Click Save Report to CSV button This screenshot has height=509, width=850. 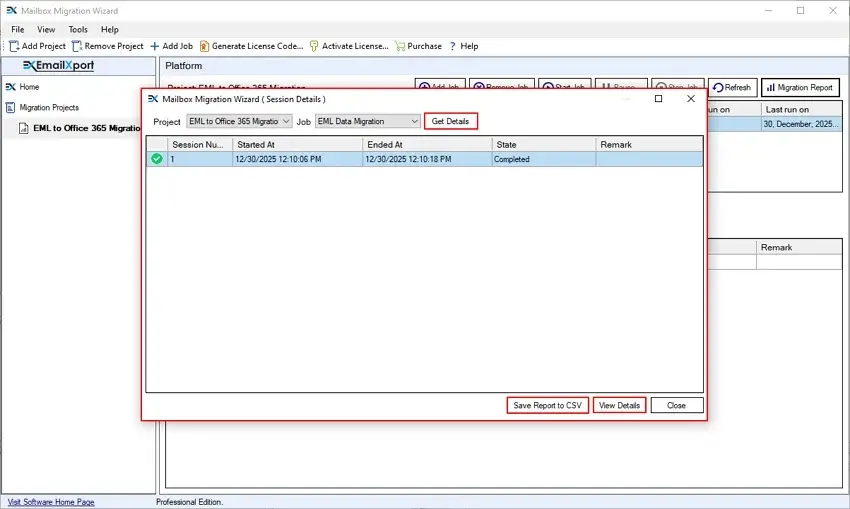pyautogui.click(x=548, y=405)
